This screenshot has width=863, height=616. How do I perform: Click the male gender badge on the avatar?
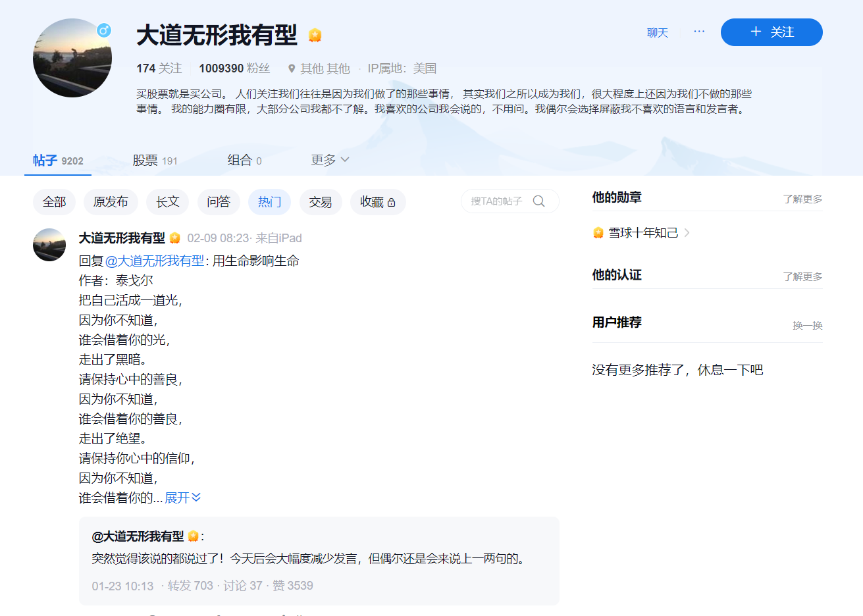coord(104,30)
